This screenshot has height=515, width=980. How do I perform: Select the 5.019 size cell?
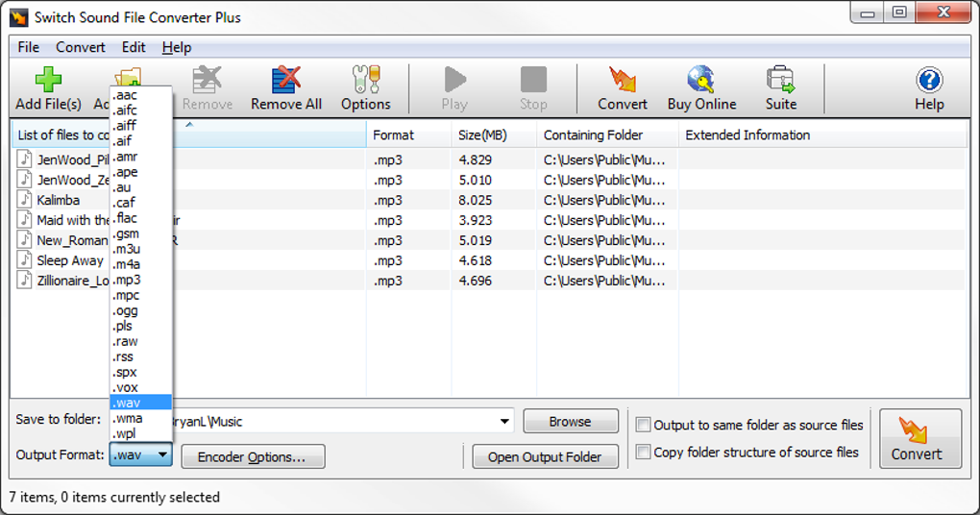475,240
